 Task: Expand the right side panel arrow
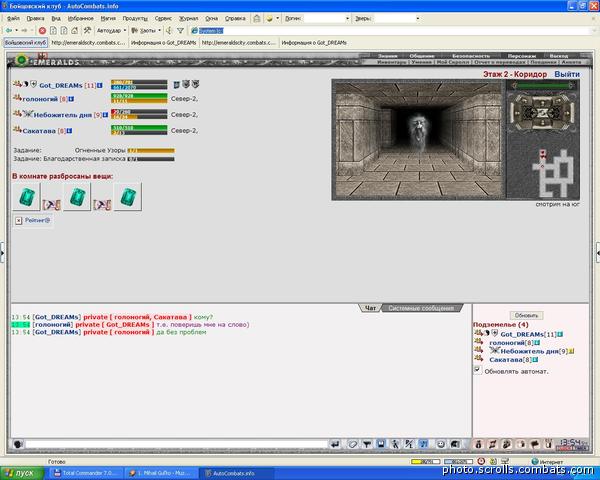pyautogui.click(x=598, y=253)
